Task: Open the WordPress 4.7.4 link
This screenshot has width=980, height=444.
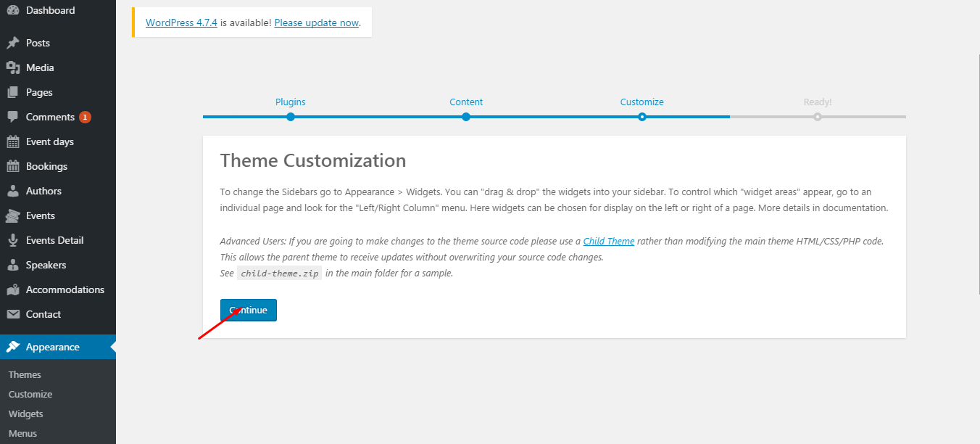Action: (x=181, y=22)
